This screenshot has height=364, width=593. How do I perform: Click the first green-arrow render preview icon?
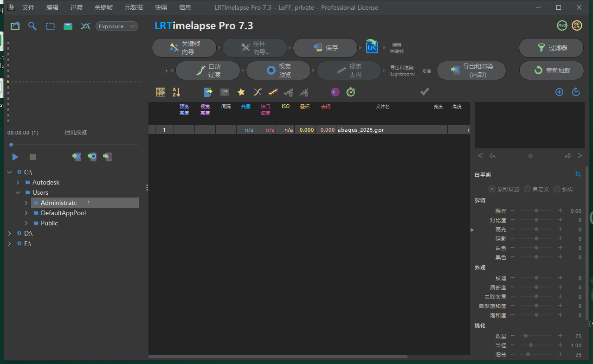pyautogui.click(x=77, y=157)
